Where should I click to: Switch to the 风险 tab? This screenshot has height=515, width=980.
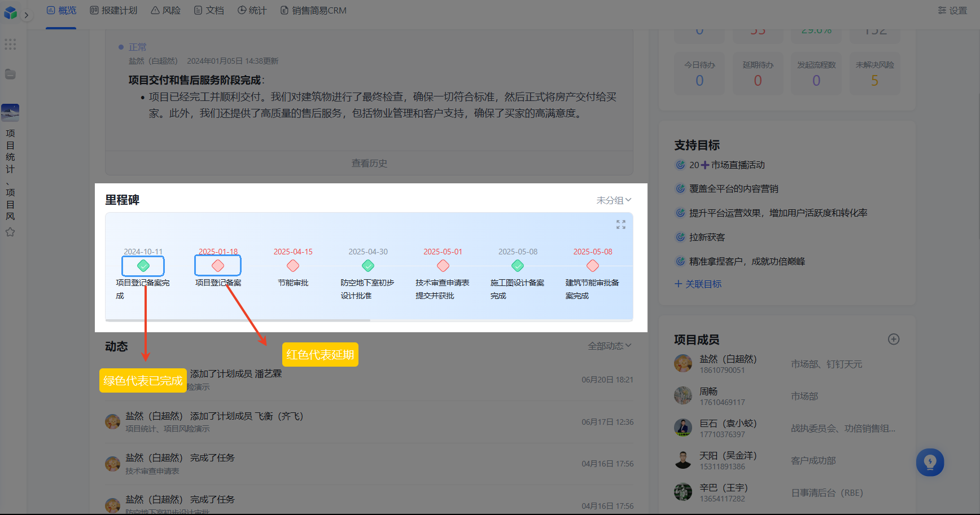[166, 10]
